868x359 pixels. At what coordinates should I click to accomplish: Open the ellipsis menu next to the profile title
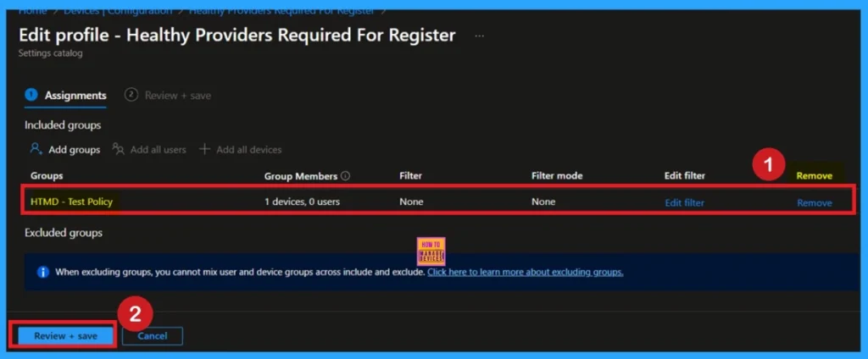point(480,36)
